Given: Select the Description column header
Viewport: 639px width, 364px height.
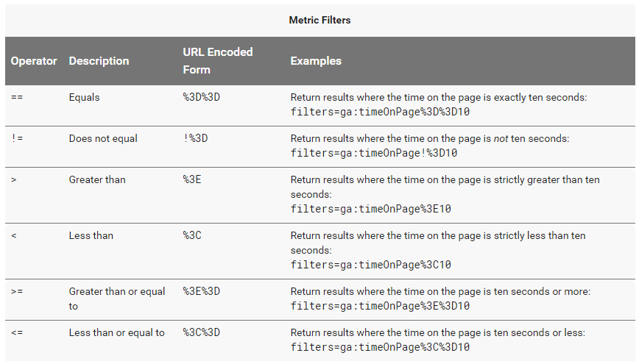Looking at the screenshot, I should (99, 60).
